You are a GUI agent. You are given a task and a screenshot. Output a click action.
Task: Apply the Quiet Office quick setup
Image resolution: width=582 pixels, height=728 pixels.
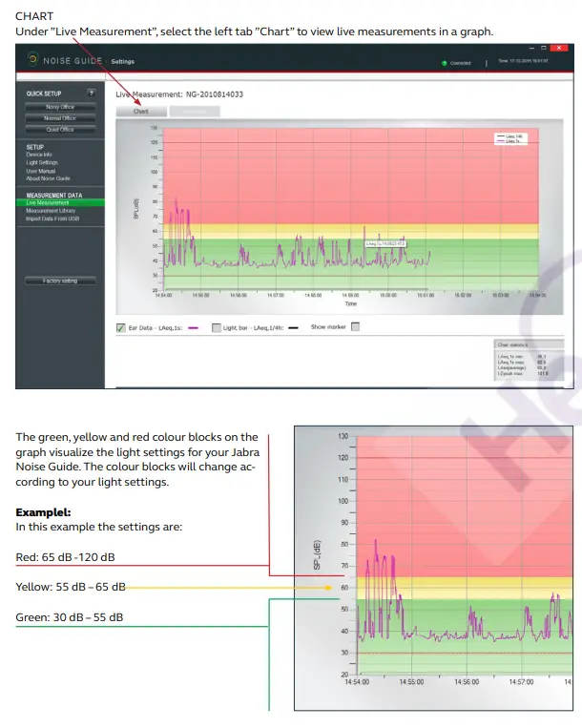[60, 130]
